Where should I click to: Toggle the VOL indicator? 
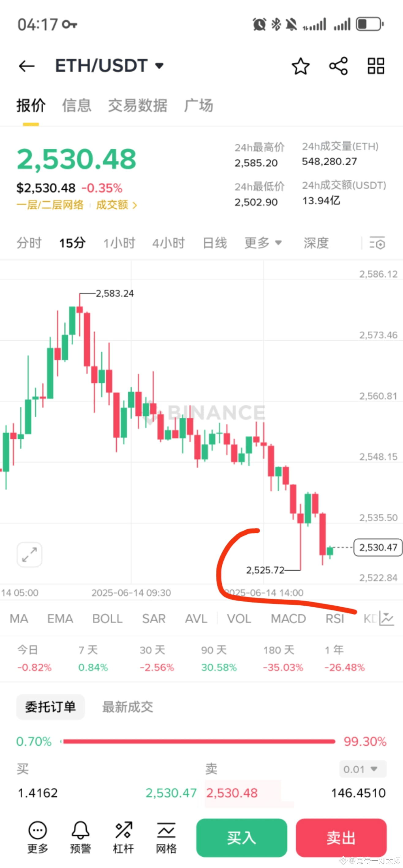239,619
